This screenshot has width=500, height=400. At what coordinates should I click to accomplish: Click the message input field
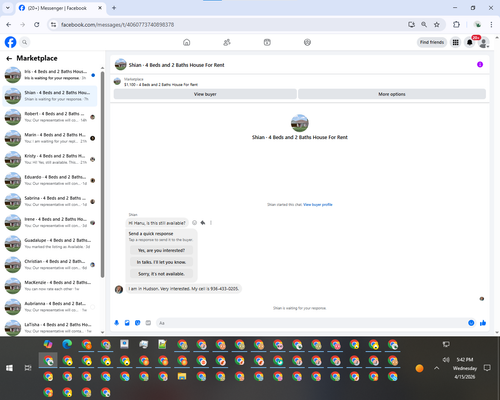point(312,323)
